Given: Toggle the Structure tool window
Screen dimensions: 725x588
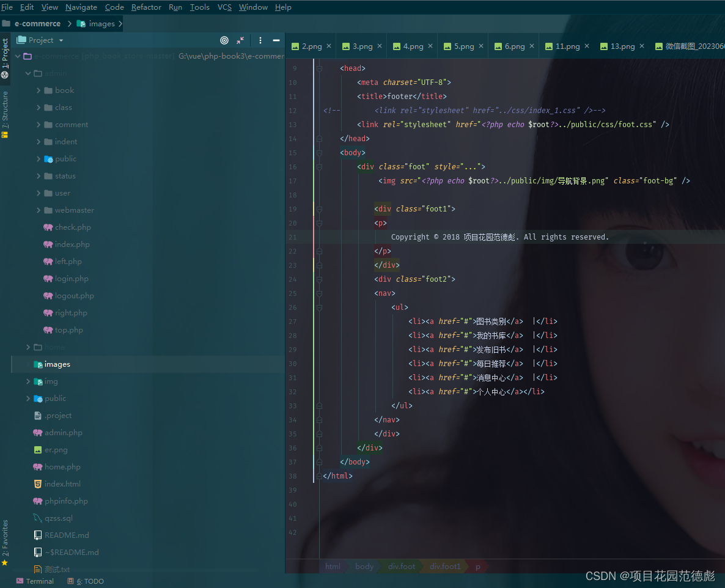Looking at the screenshot, I should tap(5, 114).
